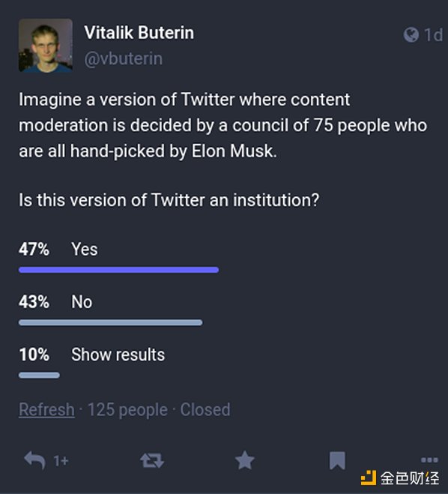The height and width of the screenshot is (494, 448).
Task: Click the 1+ reply count
Action: pyautogui.click(x=61, y=461)
